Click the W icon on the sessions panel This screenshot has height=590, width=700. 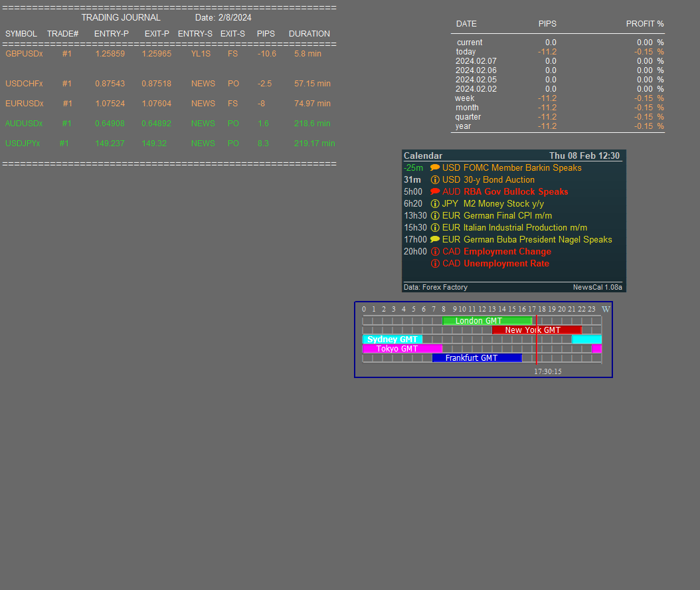click(x=606, y=309)
